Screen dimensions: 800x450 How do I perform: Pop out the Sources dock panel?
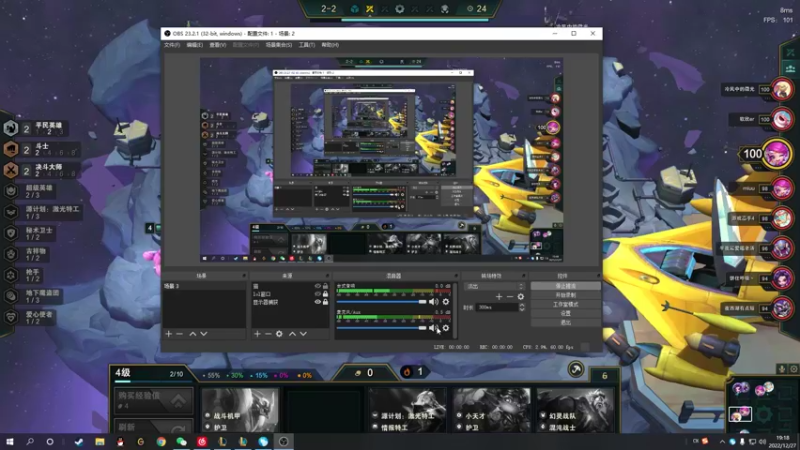pyautogui.click(x=327, y=276)
